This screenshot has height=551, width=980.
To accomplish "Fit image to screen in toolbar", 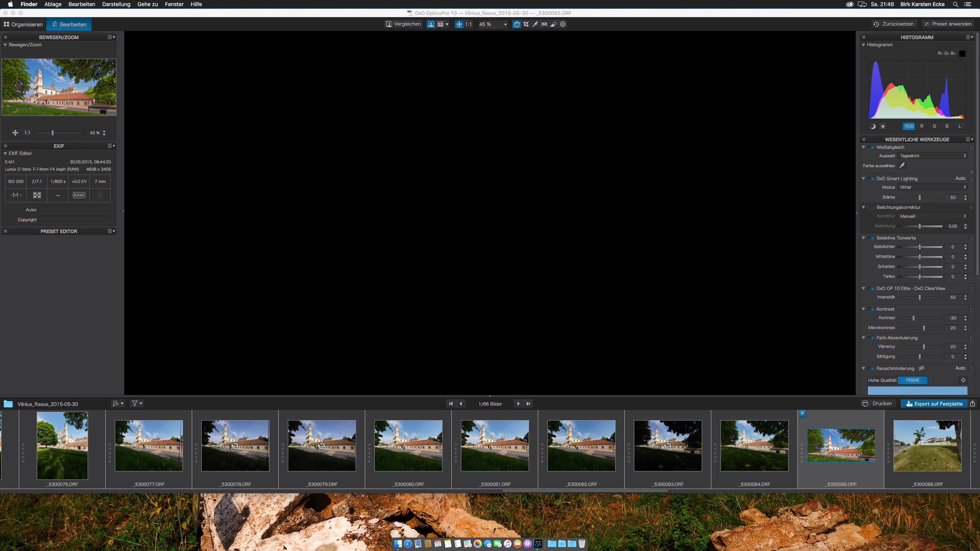I will point(459,24).
